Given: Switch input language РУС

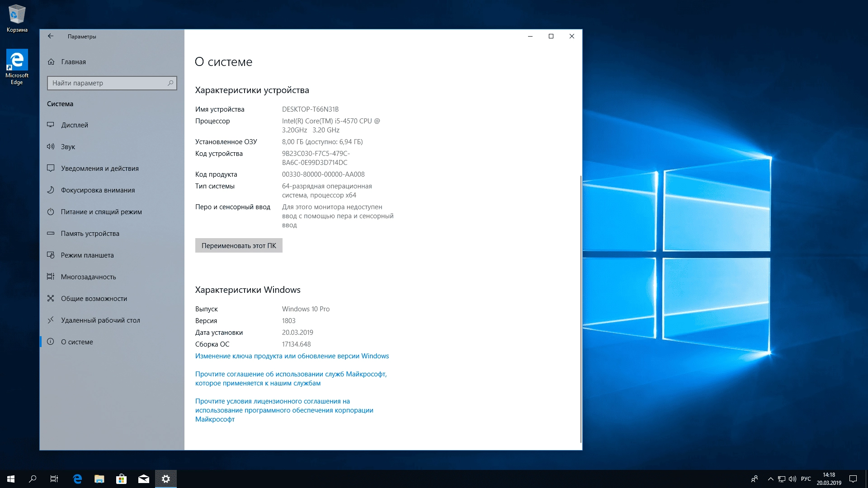Looking at the screenshot, I should click(x=806, y=479).
